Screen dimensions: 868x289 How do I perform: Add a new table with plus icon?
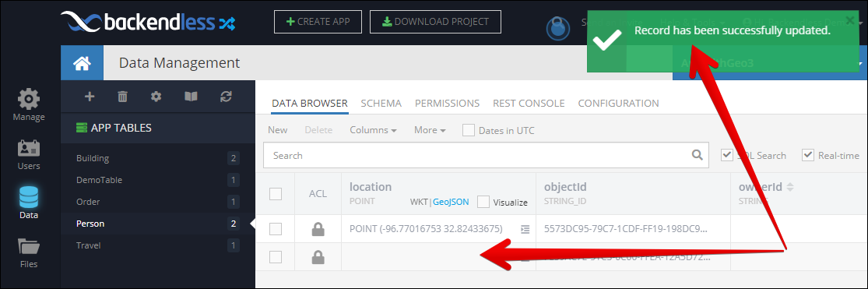coord(89,97)
